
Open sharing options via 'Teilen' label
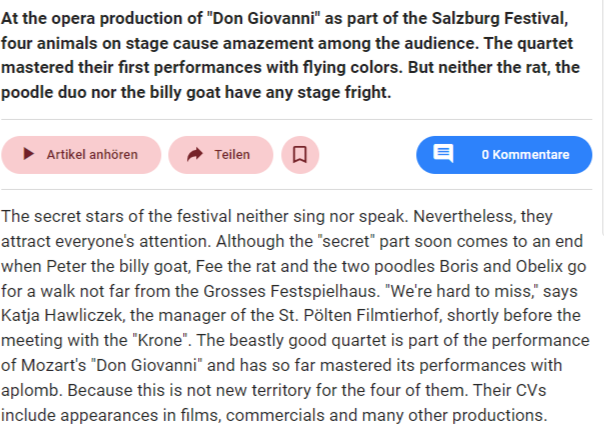[x=232, y=155]
